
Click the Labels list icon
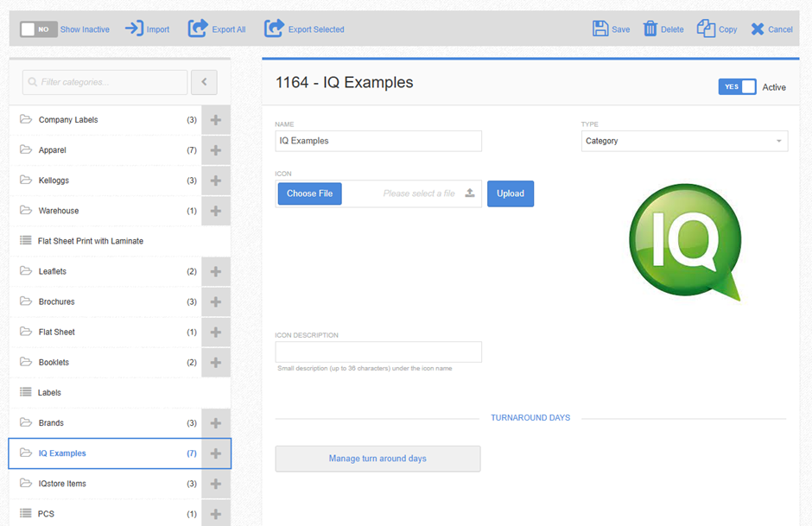[25, 392]
